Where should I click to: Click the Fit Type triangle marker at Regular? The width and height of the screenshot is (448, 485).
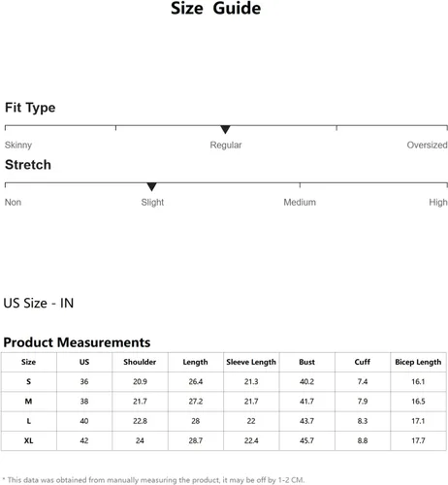coord(225,130)
